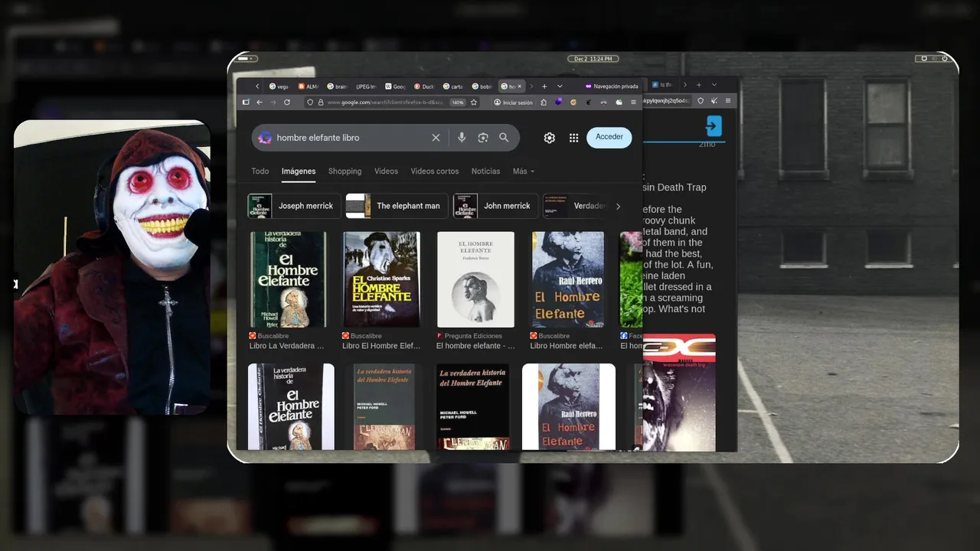Open Christine Sparks book cover thumbnail
The width and height of the screenshot is (980, 551).
(x=381, y=279)
